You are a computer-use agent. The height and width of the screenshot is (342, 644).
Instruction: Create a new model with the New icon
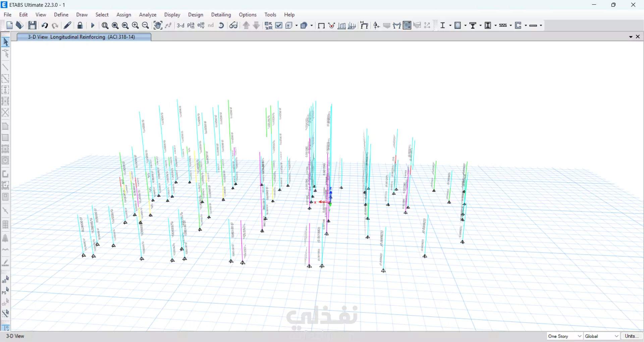coord(9,25)
